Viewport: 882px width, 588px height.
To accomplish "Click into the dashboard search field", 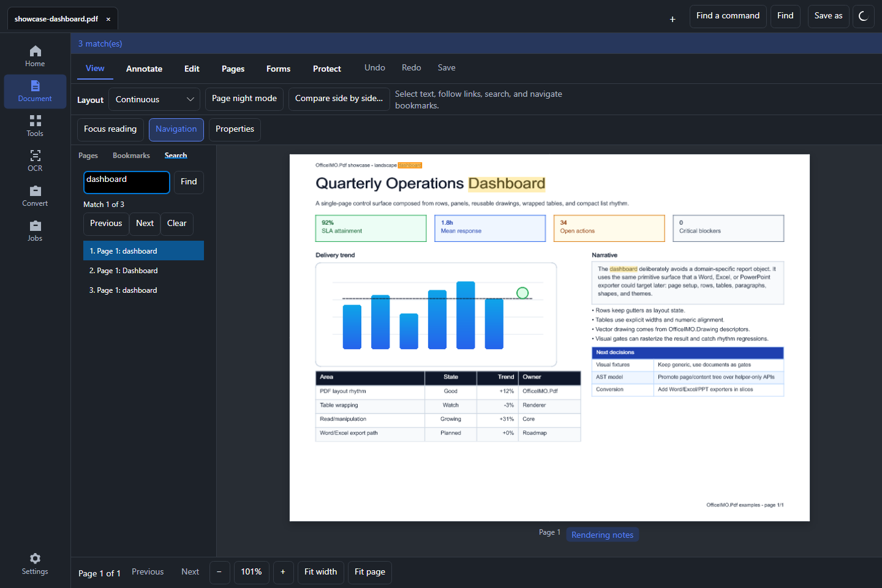I will (127, 183).
